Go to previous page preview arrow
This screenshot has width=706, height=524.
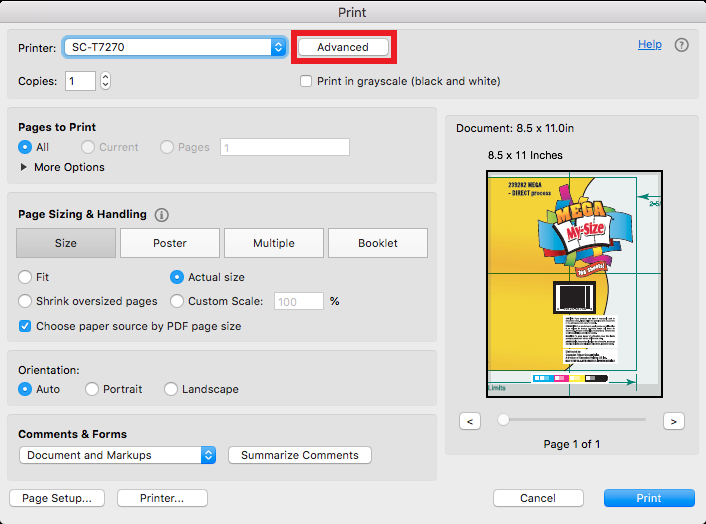tap(470, 421)
